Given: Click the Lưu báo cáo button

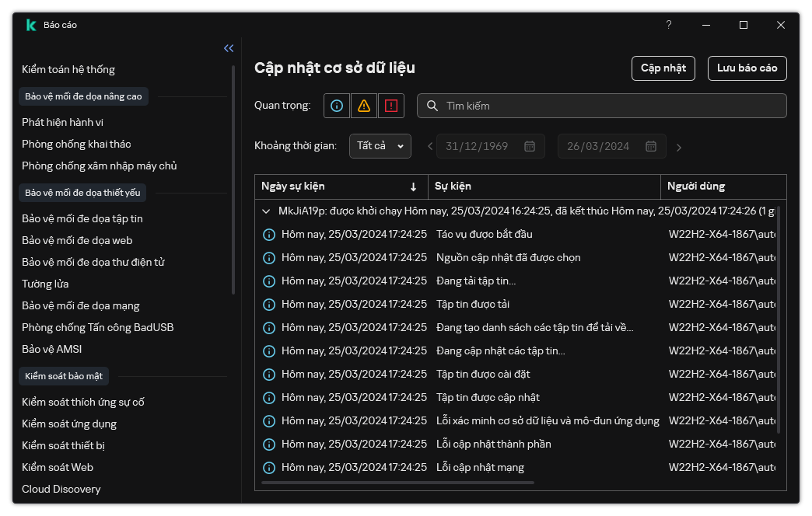Looking at the screenshot, I should pyautogui.click(x=747, y=68).
